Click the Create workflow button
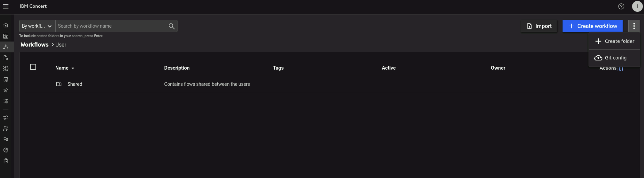Viewport: 644px width, 178px height. (592, 26)
